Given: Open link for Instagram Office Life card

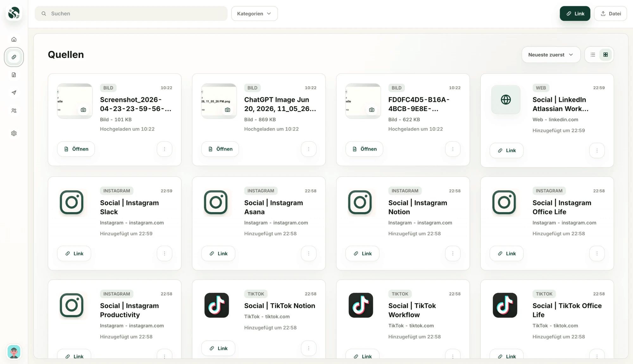Looking at the screenshot, I should (506, 254).
